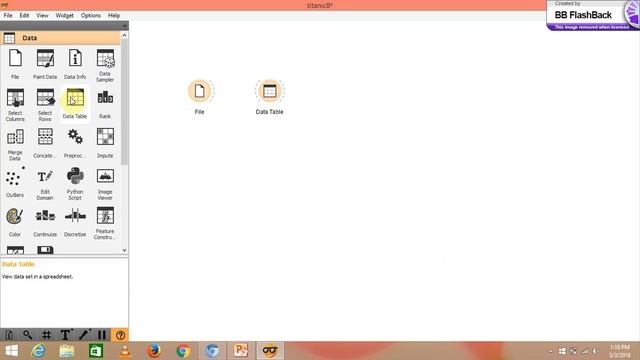Open the File menu
Viewport: 640px width, 360px height.
8,16
